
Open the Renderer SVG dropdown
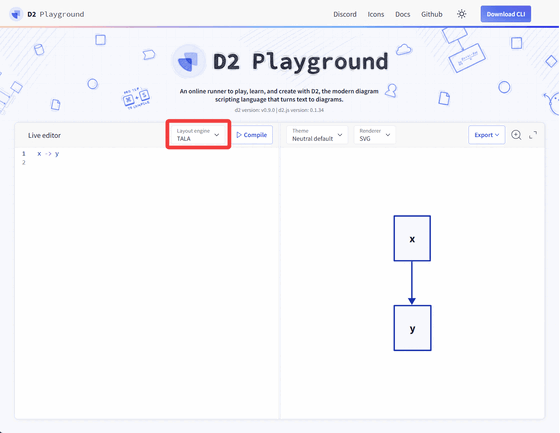375,135
